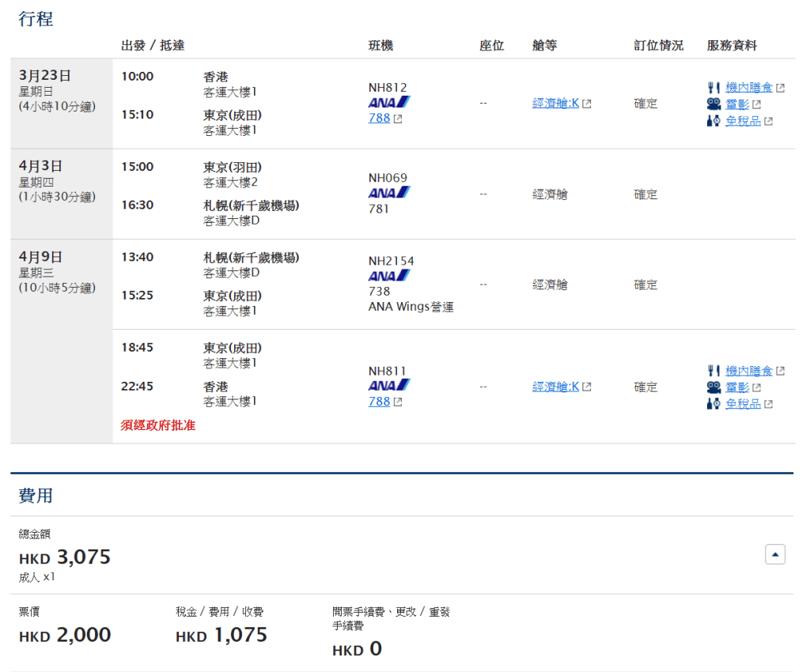Open 免稅品 link for flight NH811
The image size is (810, 672).
[x=743, y=404]
